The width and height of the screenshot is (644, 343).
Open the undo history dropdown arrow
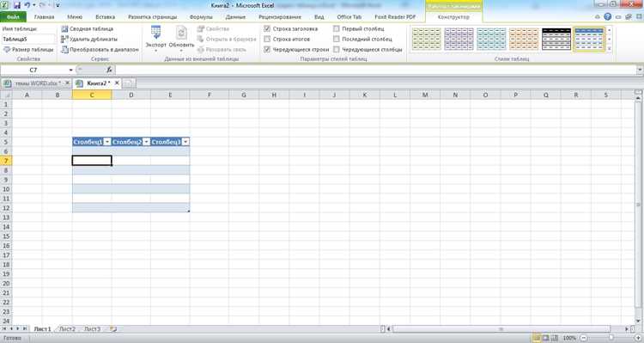pos(33,5)
